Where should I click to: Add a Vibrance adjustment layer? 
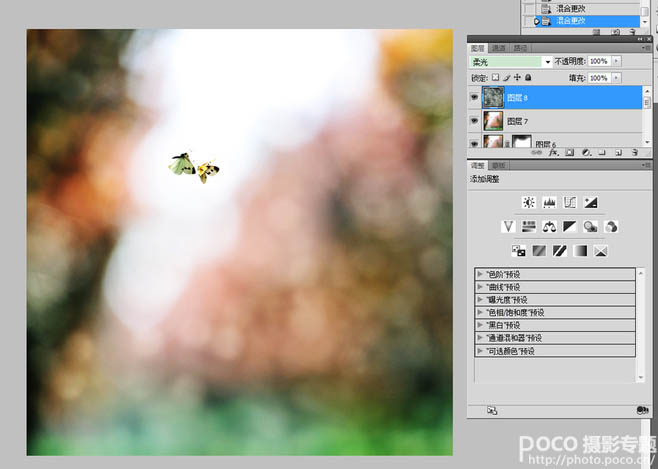click(x=508, y=227)
